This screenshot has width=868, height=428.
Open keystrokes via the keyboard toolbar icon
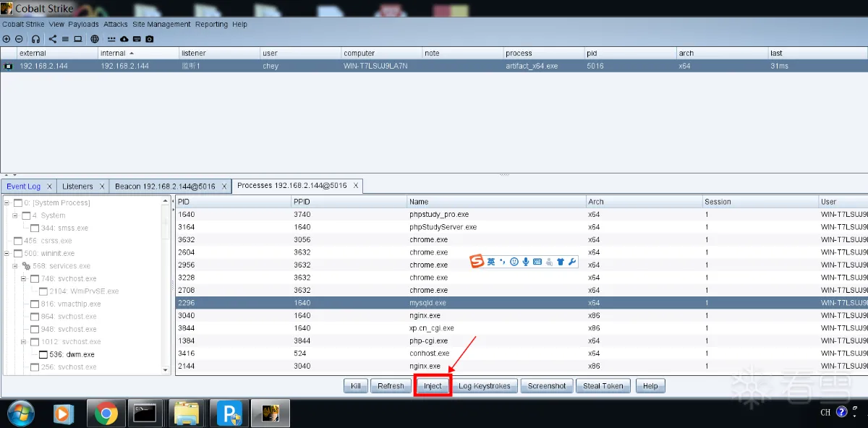coord(137,38)
